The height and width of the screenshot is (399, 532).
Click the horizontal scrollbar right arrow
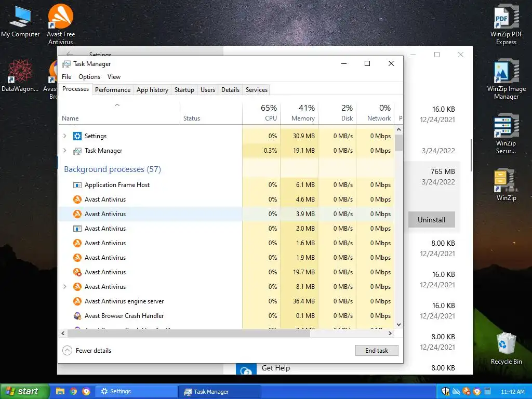coord(390,334)
